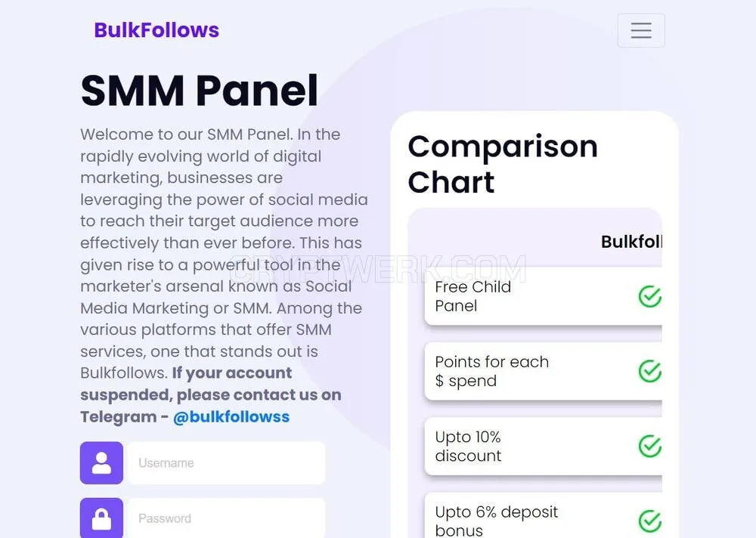This screenshot has width=756, height=538.
Task: Click the checkmark for Points for each $ spend
Action: (x=650, y=371)
